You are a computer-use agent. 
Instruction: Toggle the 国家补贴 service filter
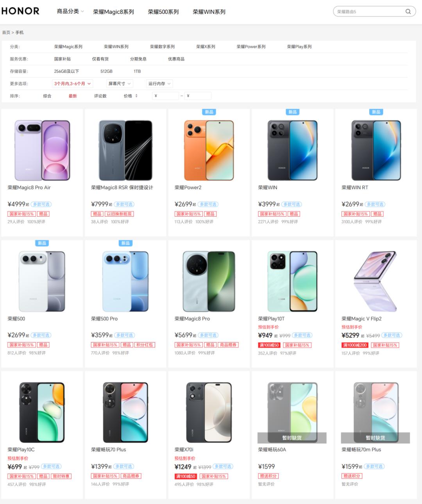pyautogui.click(x=63, y=59)
